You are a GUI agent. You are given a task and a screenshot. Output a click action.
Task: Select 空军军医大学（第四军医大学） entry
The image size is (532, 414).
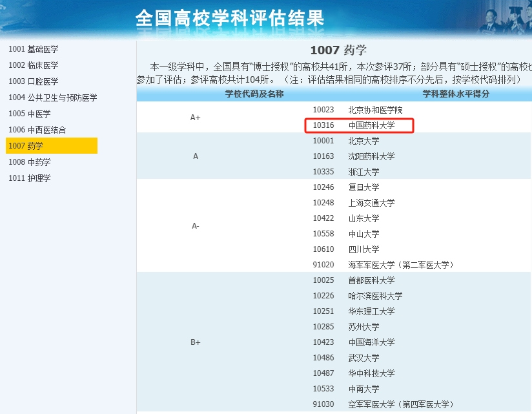point(401,404)
